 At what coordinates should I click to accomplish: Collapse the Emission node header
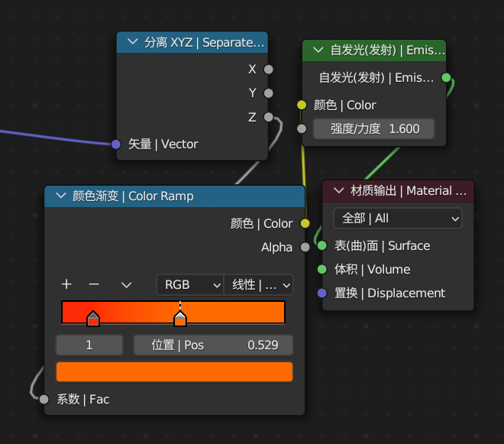click(318, 51)
